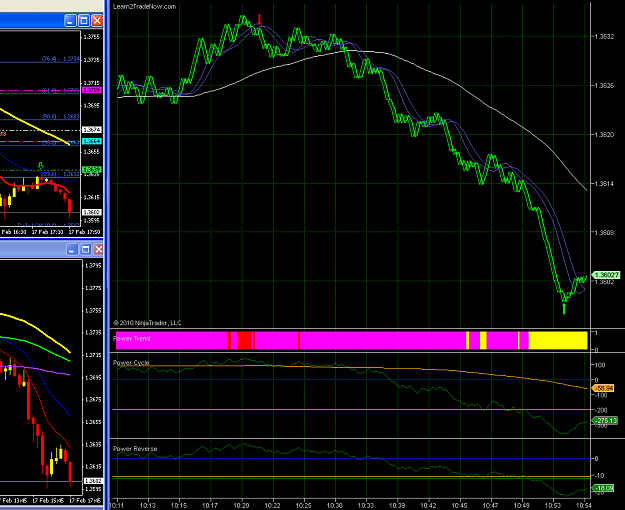The image size is (625, 510).
Task: Click the 10:15 time axis label
Action: [179, 506]
